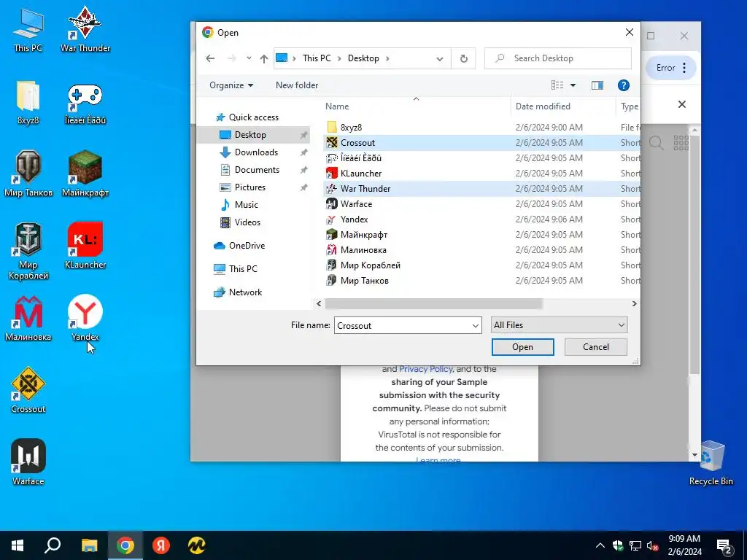747x560 pixels.
Task: Launch Yandex browser from taskbar
Action: [x=161, y=545]
